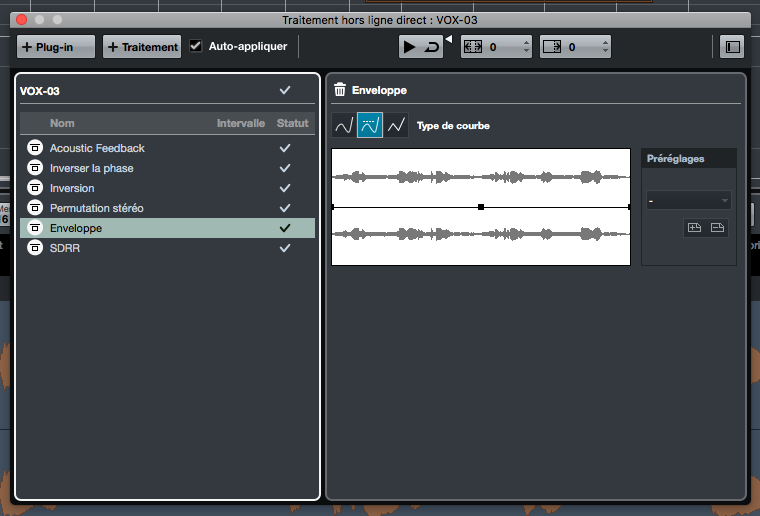The width and height of the screenshot is (760, 516).
Task: Select the linear curve type icon
Action: (396, 125)
